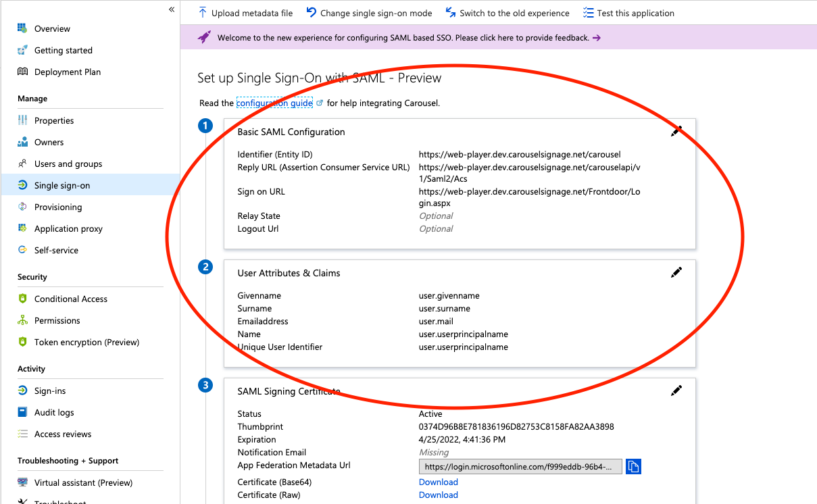Click the Application proxy icon
Screen dimensions: 817x504
[22, 229]
